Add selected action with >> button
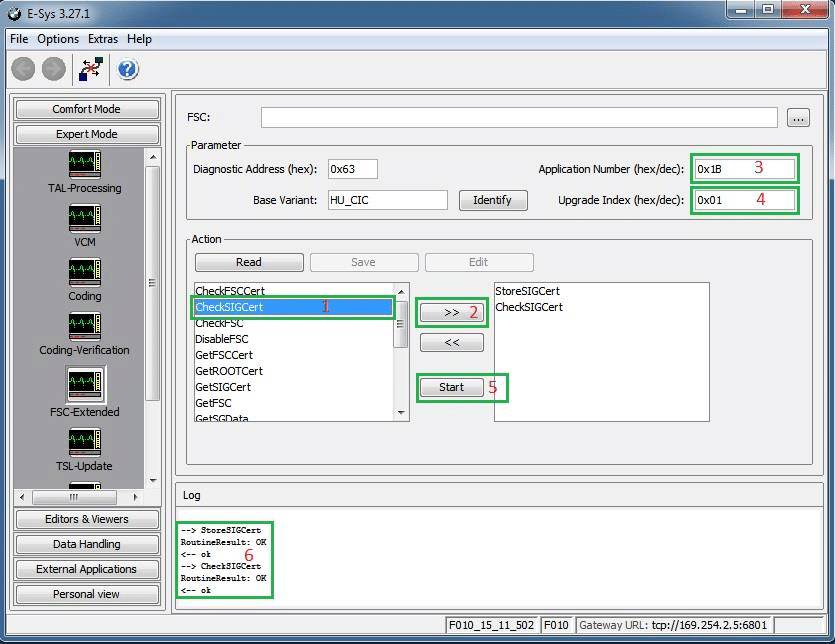This screenshot has width=835, height=644. click(451, 313)
